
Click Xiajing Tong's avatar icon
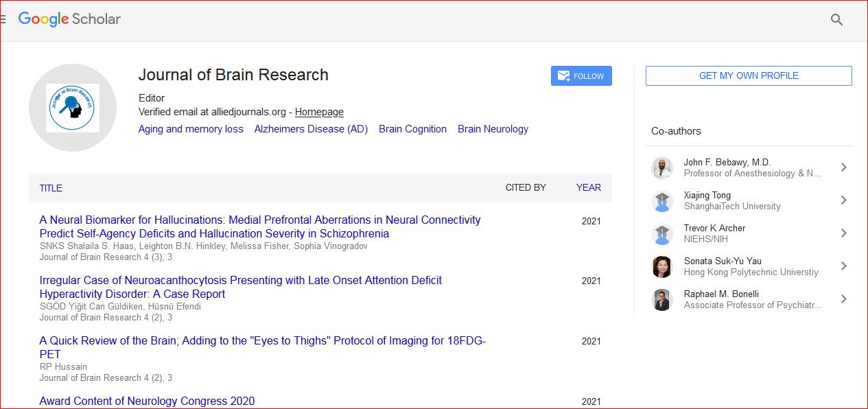point(662,200)
